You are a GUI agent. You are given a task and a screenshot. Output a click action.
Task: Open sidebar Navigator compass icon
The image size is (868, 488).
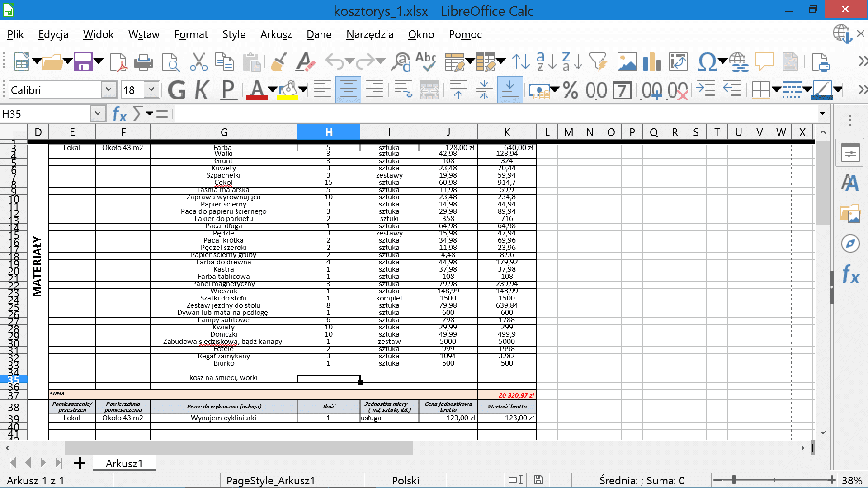point(850,244)
